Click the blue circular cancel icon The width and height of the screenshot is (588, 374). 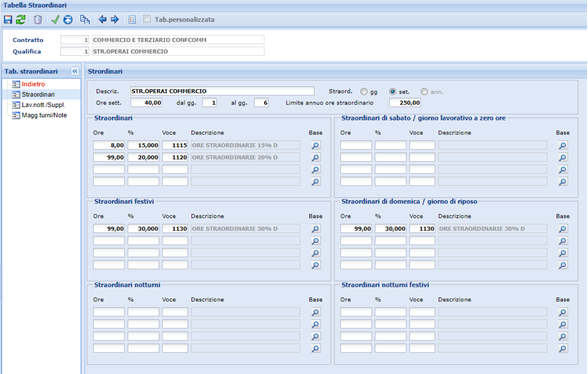click(68, 20)
